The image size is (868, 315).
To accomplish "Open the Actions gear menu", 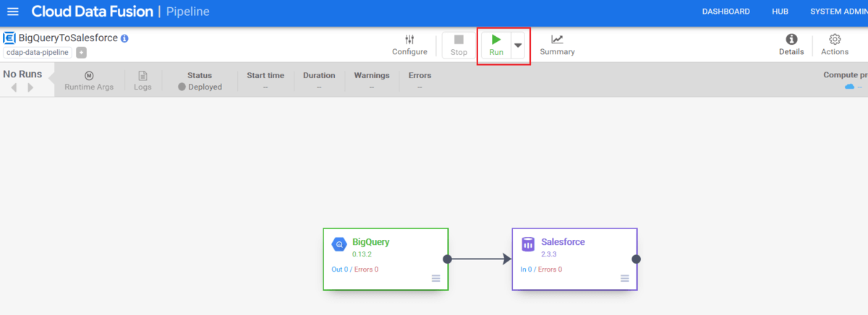I will tap(835, 45).
